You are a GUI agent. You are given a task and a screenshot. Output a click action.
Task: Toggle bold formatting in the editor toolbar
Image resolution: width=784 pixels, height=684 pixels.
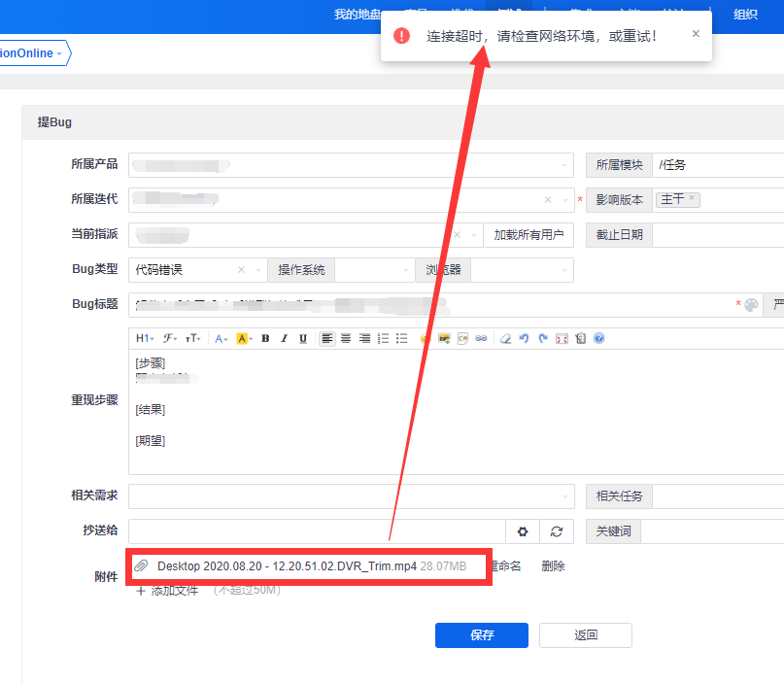pyautogui.click(x=265, y=338)
